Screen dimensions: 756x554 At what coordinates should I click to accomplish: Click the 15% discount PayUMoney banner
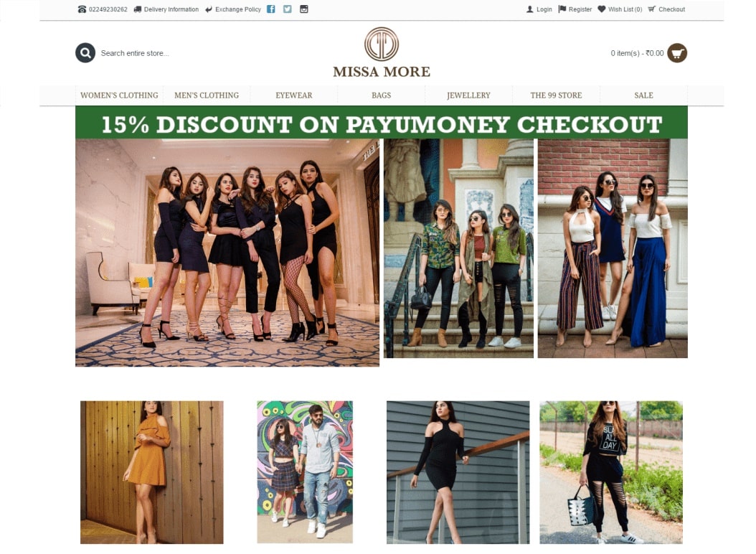382,123
